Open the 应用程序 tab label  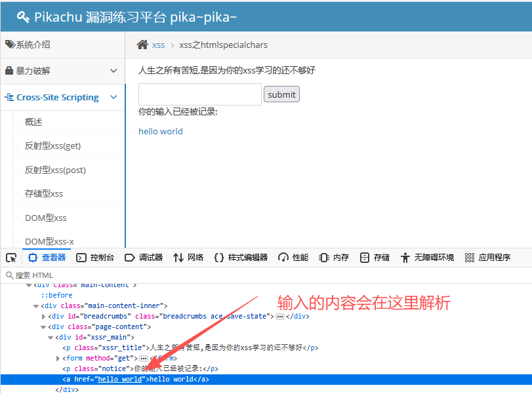tap(495, 258)
